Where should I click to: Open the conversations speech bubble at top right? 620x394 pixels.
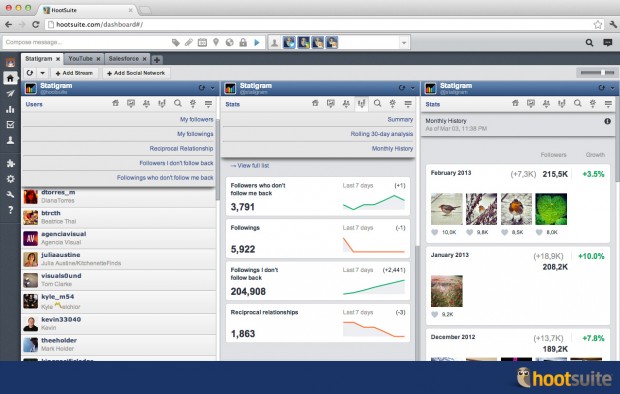click(x=608, y=42)
